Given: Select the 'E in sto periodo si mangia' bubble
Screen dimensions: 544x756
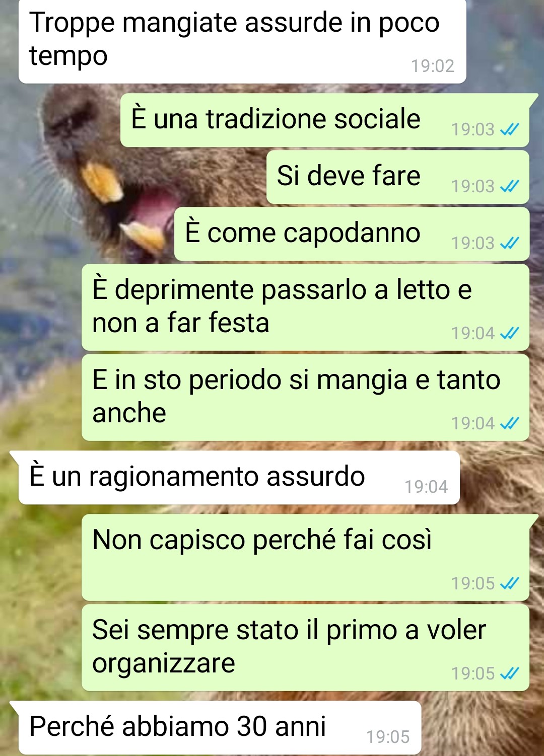Looking at the screenshot, I should pos(305,398).
